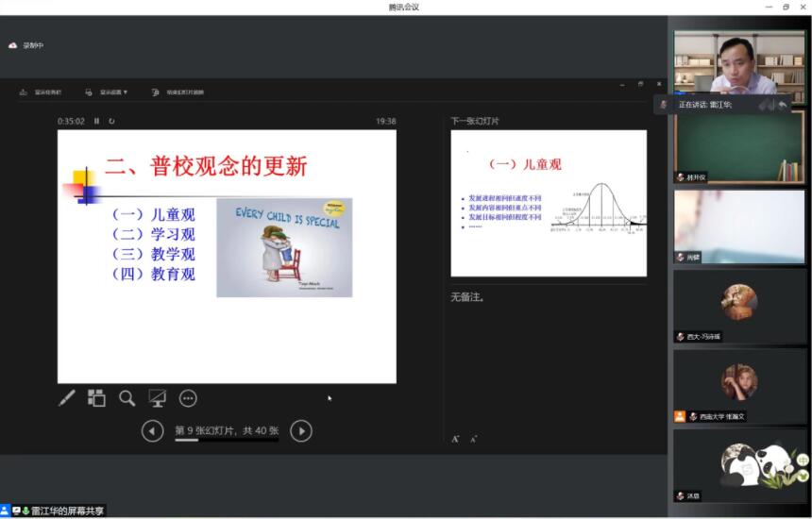Restart the presentation timer
The image size is (812, 519).
coord(111,121)
